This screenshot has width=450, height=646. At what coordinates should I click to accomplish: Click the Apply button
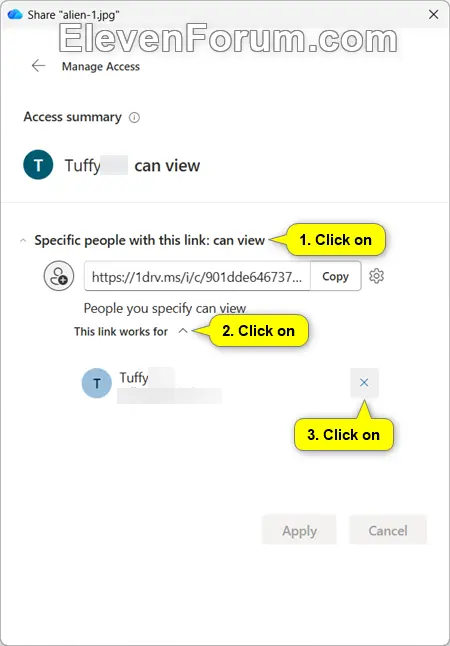pyautogui.click(x=299, y=531)
